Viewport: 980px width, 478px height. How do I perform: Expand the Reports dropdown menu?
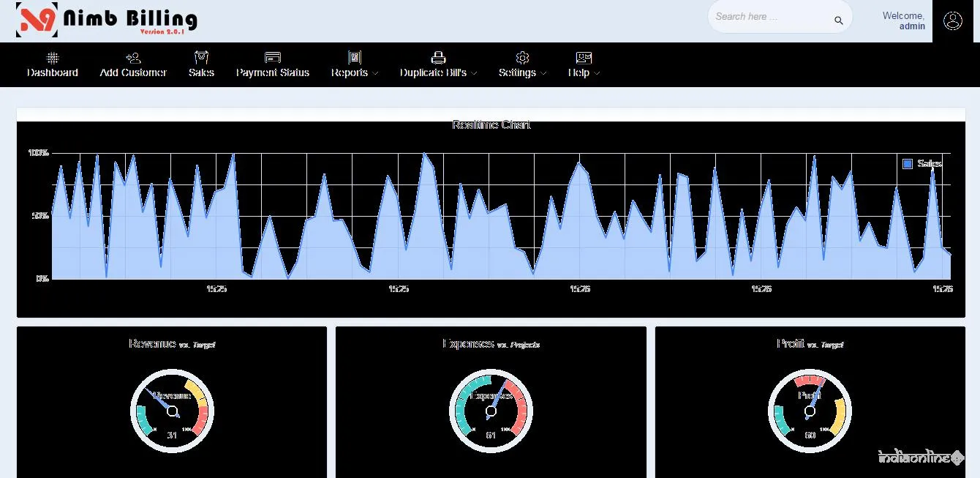coord(355,73)
